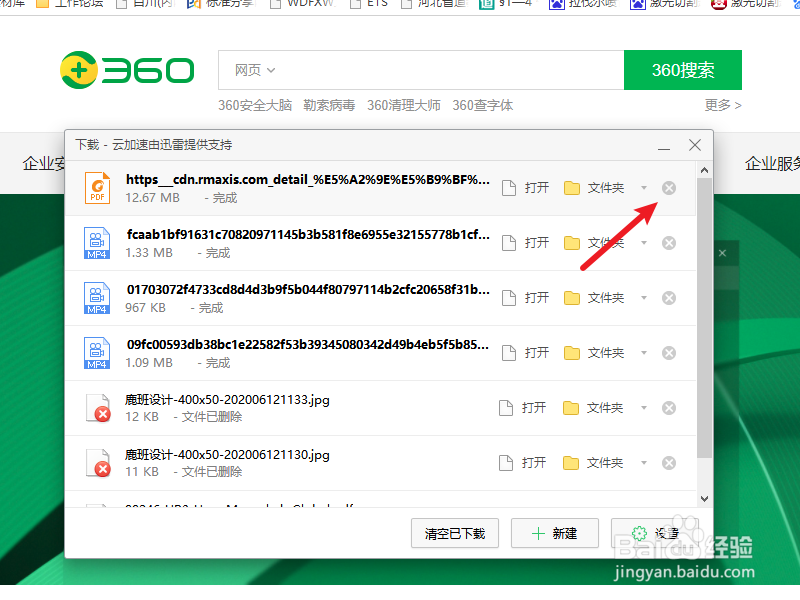The height and width of the screenshot is (600, 800).
Task: Click 清空已下载 to clear finished downloads
Action: point(455,533)
